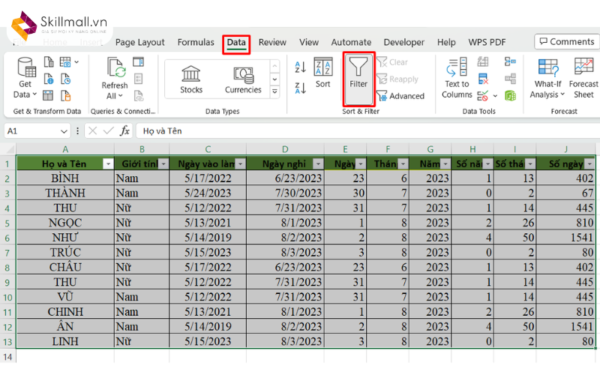Image resolution: width=600 pixels, height=375 pixels.
Task: Switch to the Formulas tab
Action: pos(196,42)
